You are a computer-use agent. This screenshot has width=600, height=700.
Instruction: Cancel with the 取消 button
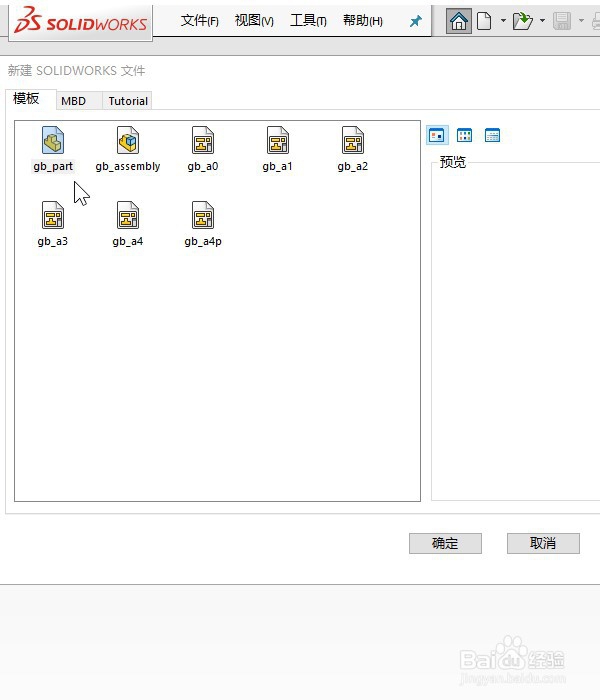(543, 543)
